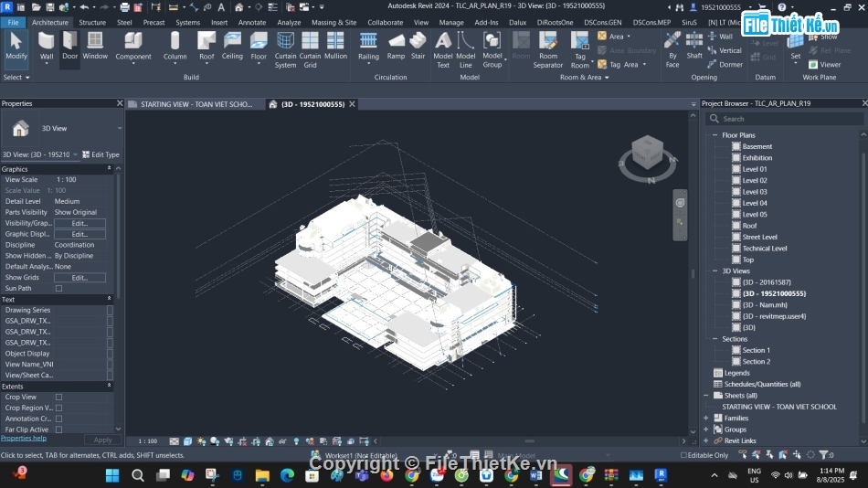The height and width of the screenshot is (488, 868).
Task: Collapse the Floor Plans tree node
Action: [715, 135]
